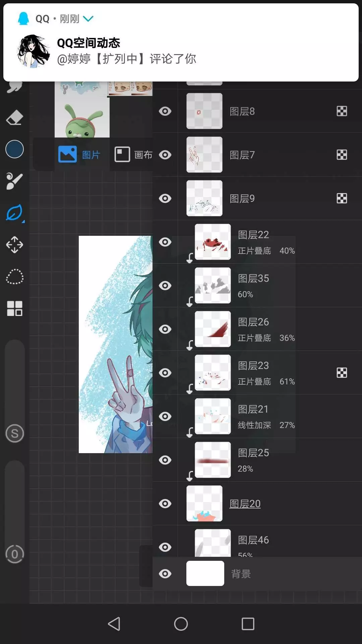The image size is (362, 644).
Task: Hide layer 图层25
Action: coord(165,460)
